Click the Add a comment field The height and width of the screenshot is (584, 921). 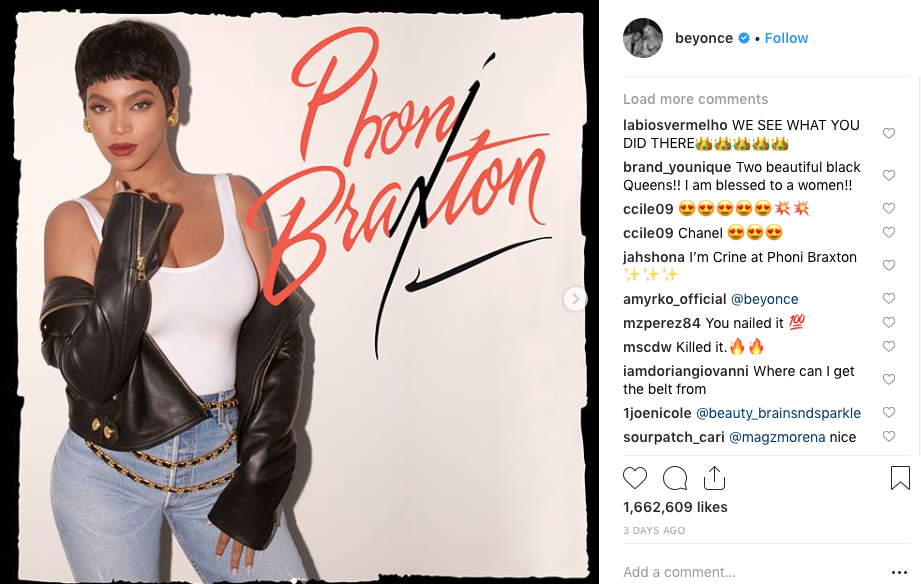(x=752, y=572)
